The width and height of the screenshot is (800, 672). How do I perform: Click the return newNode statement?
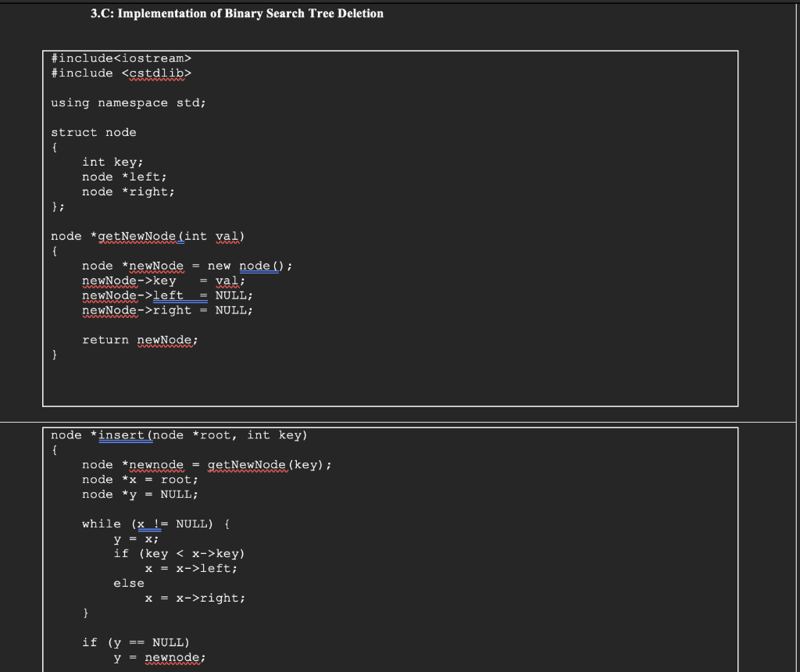tap(140, 340)
